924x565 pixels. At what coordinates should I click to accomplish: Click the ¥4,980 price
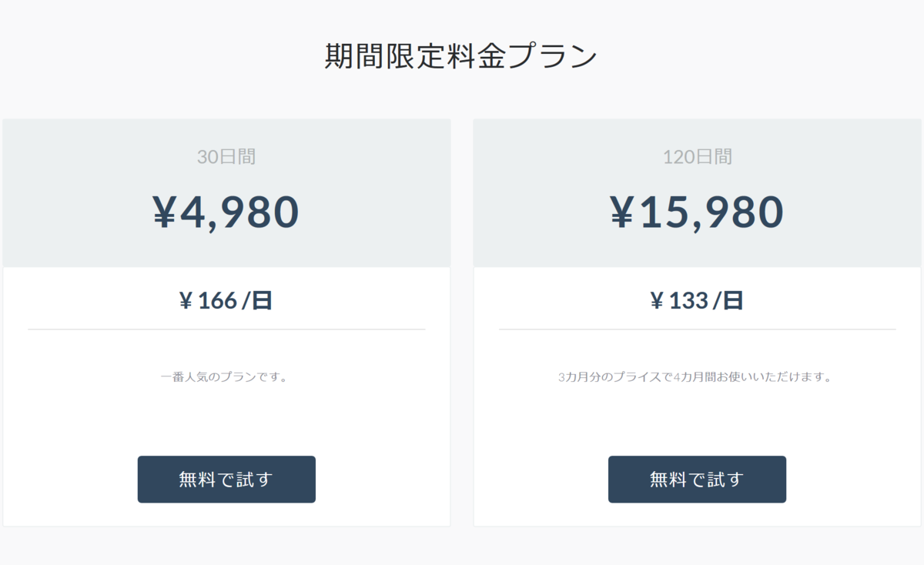[x=226, y=212]
